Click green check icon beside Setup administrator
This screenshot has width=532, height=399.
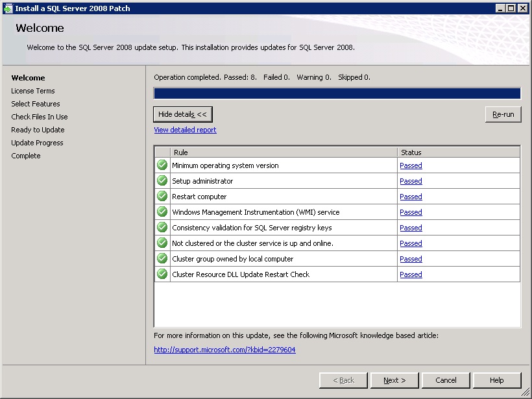[162, 181]
